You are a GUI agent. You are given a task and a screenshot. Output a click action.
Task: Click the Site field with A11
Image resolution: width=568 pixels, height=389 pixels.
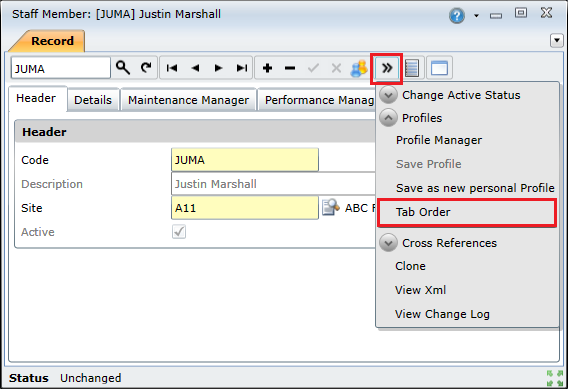click(245, 208)
